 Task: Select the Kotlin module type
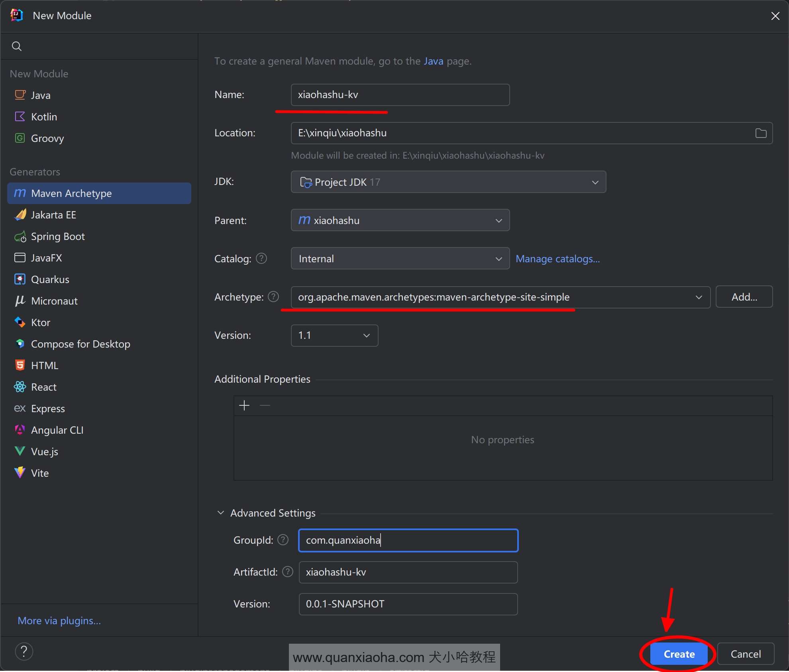44,117
